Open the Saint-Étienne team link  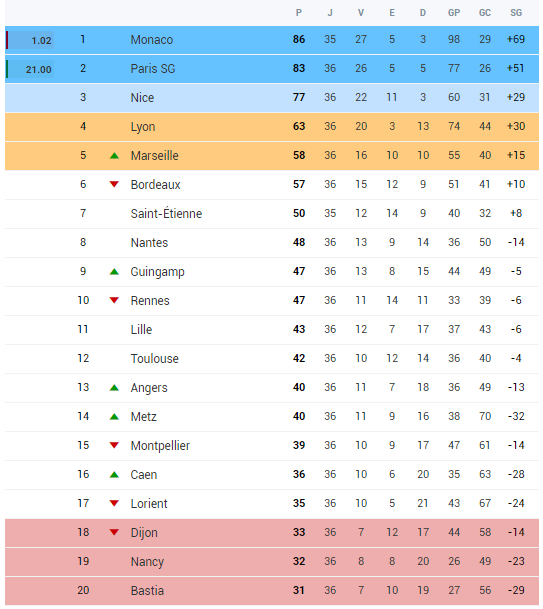click(x=166, y=213)
